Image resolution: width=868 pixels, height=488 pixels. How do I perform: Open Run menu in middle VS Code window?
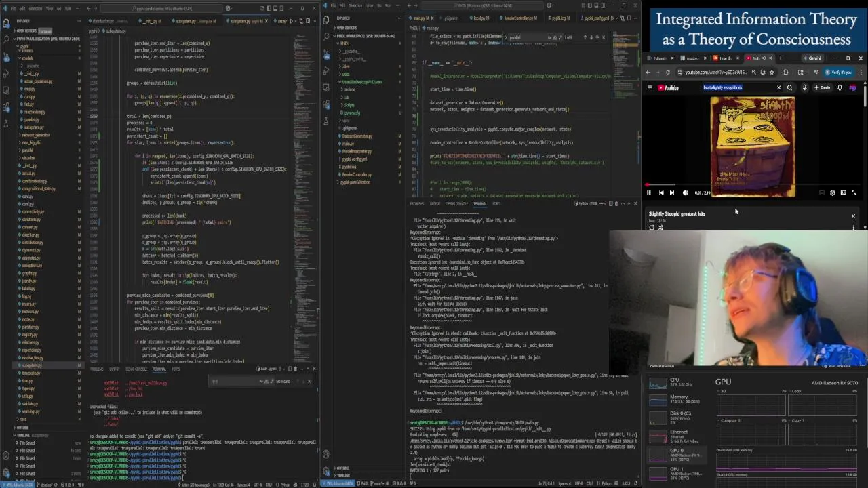pos(388,5)
